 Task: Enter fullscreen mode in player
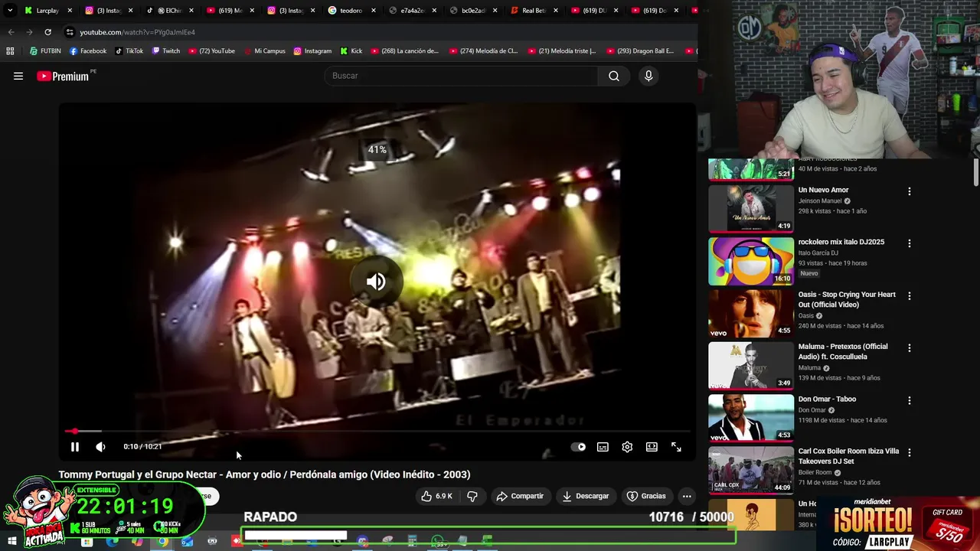pos(676,447)
